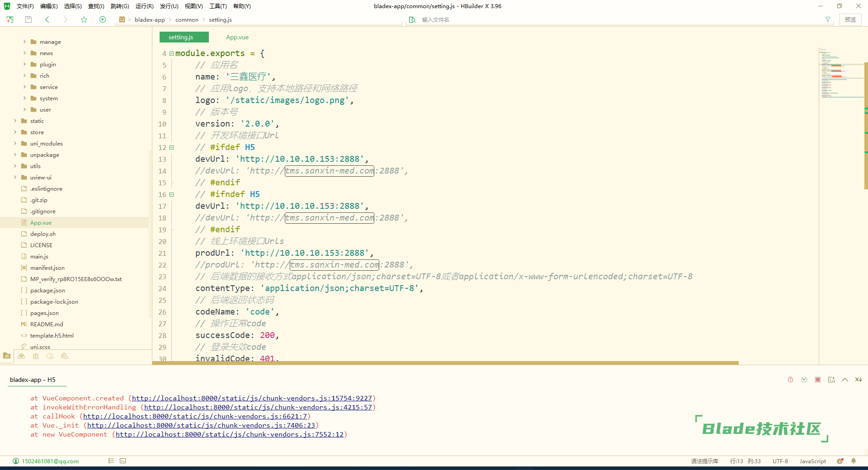868x470 pixels.
Task: Open the cloud globe sidebar icon
Action: tap(65, 356)
